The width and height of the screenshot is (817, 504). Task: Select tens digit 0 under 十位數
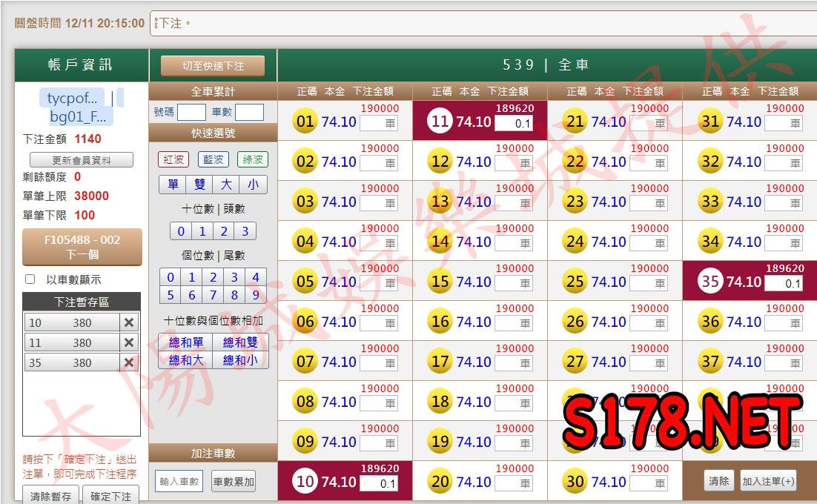(181, 231)
